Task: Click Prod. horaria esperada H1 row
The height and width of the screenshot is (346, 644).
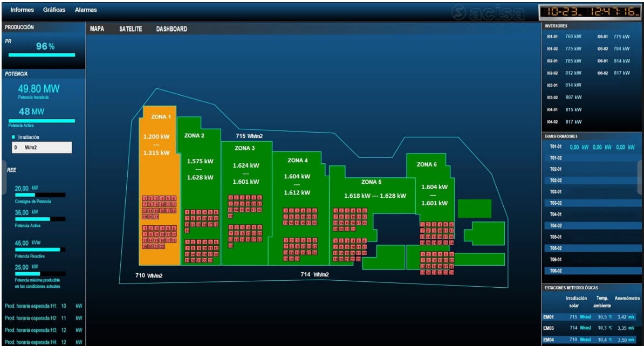Action: [44, 306]
